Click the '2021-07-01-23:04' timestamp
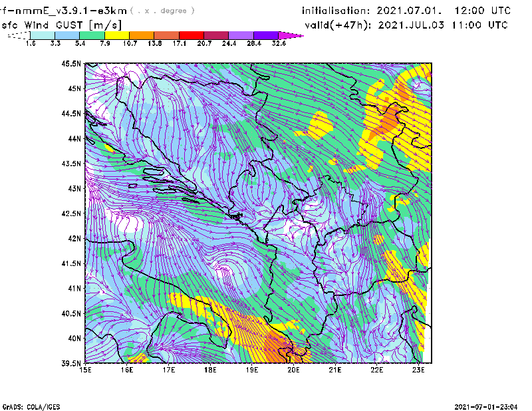This screenshot has width=532, height=411. (x=486, y=407)
